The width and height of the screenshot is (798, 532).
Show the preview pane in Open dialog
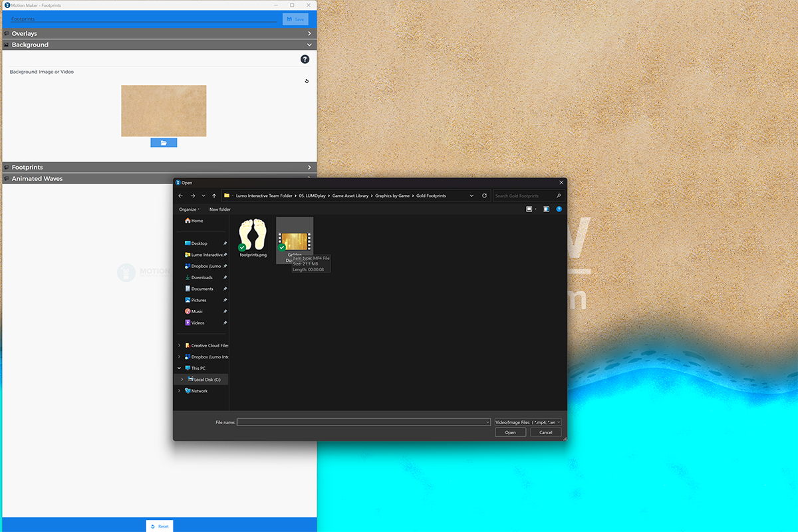point(546,209)
